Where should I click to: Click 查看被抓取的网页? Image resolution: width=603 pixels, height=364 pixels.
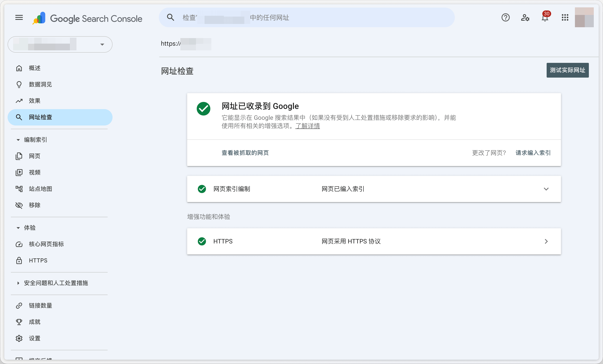(245, 153)
